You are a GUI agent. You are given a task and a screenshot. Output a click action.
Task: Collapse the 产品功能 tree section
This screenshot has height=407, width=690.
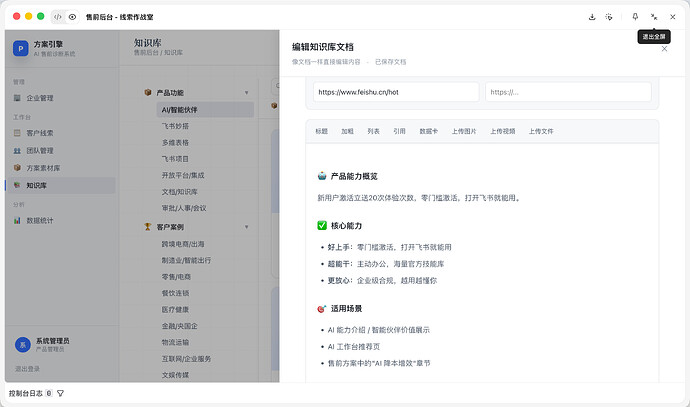pyautogui.click(x=246, y=93)
